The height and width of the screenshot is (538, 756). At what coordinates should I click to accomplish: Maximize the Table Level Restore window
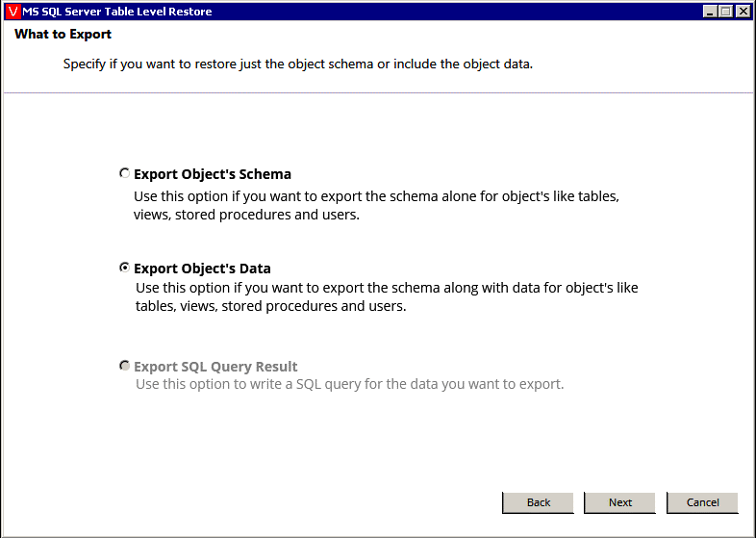click(725, 12)
